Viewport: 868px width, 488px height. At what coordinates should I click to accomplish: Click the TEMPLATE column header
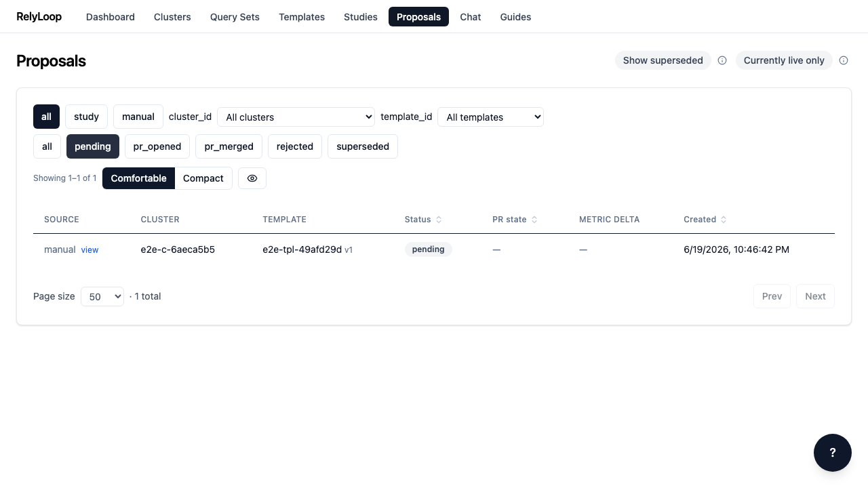[285, 220]
